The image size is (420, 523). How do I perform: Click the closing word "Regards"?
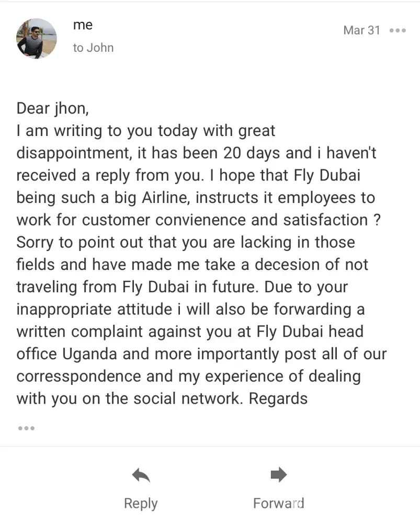pyautogui.click(x=278, y=399)
